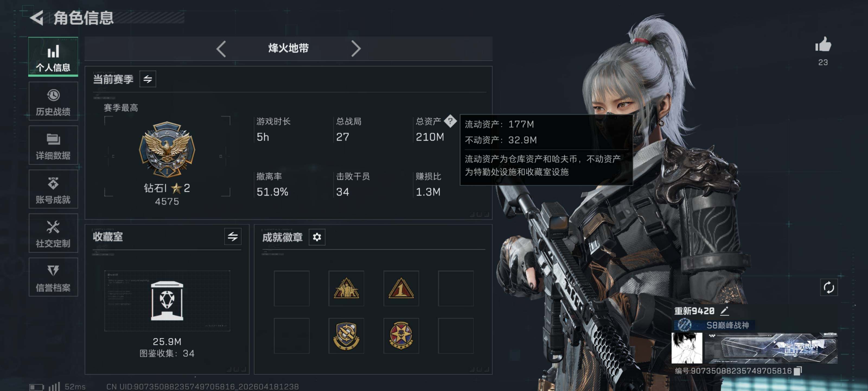Open the 信誉档案 sidebar item
The image size is (868, 391).
tap(53, 277)
